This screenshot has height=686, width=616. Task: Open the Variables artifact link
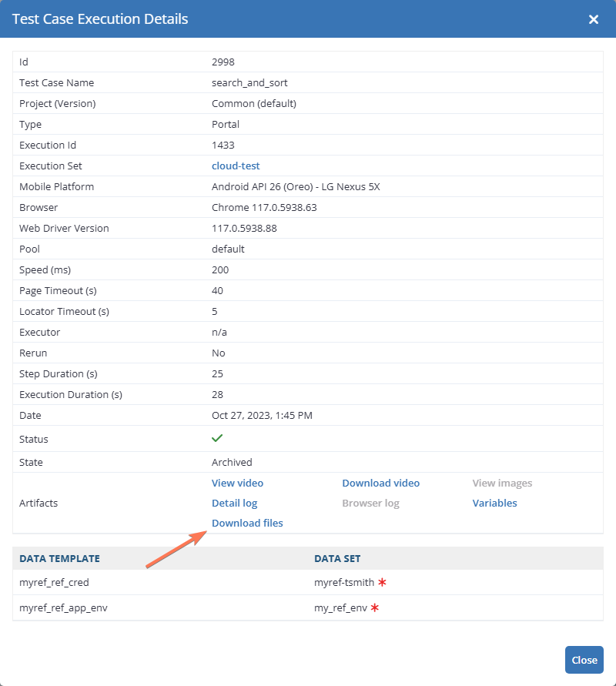click(494, 503)
